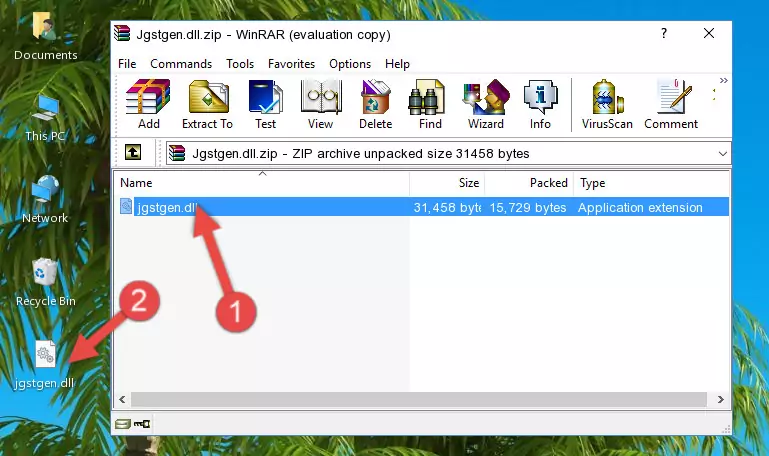Viewport: 769px width, 456px height.
Task: Open the Commands menu
Action: [181, 64]
